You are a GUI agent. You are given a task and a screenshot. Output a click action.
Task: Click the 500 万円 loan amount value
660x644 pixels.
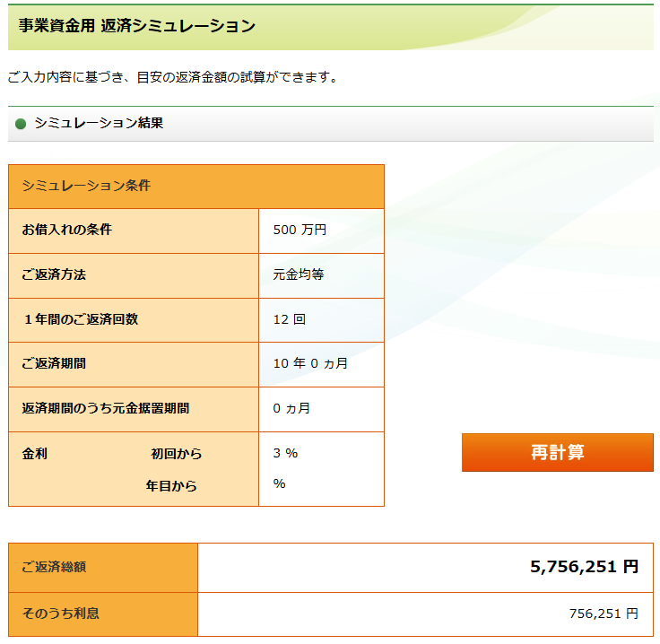pos(300,230)
